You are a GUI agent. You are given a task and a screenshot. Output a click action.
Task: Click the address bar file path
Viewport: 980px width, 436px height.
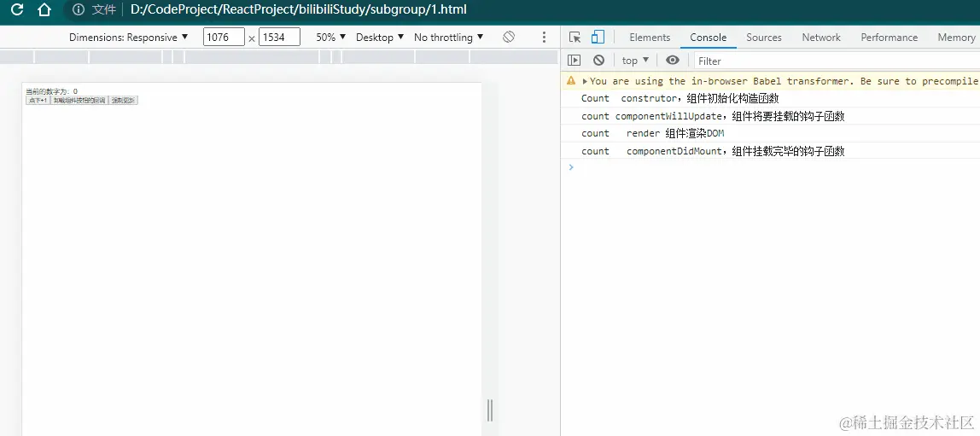tap(298, 10)
